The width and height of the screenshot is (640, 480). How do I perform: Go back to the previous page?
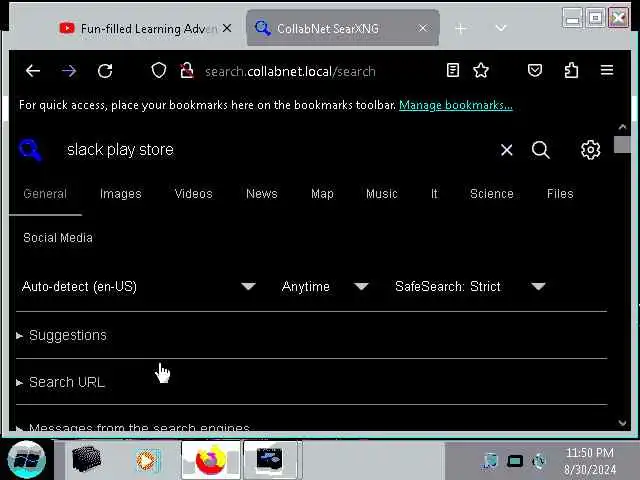(33, 71)
